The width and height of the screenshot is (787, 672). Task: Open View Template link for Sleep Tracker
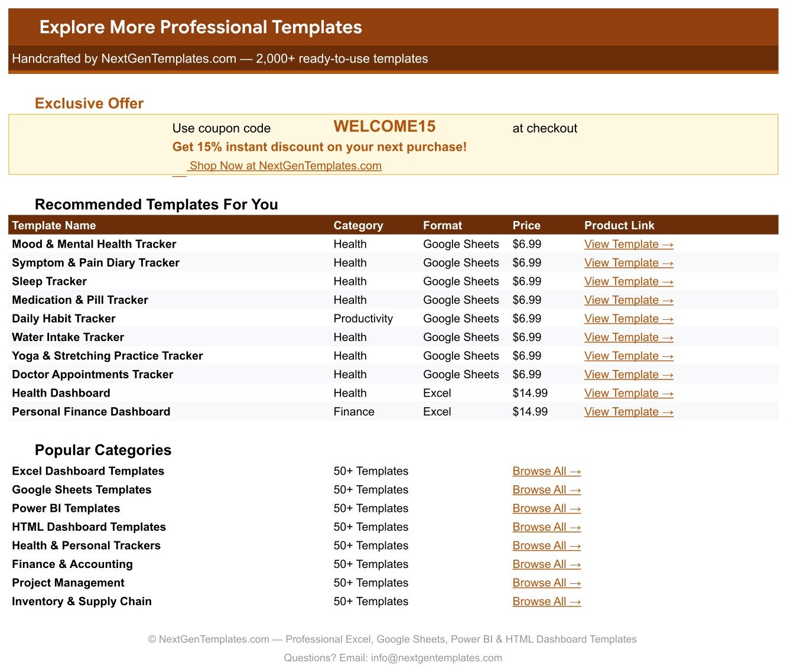tap(629, 281)
